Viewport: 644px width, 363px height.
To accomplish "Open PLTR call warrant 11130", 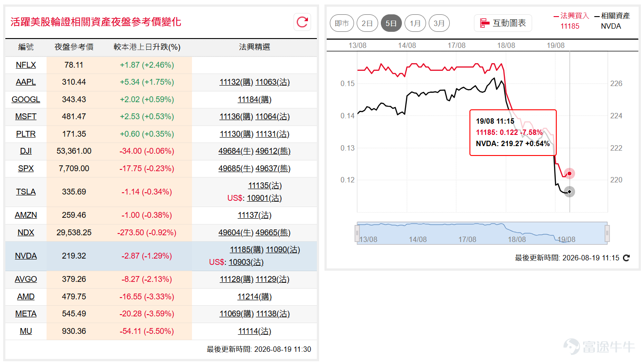I will 236,134.
